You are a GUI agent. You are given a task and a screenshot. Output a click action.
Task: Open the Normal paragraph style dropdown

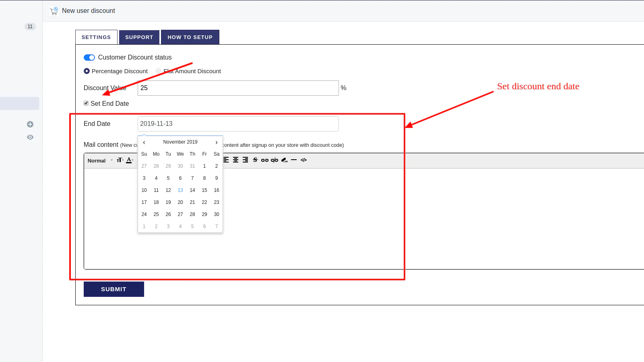[x=100, y=160]
